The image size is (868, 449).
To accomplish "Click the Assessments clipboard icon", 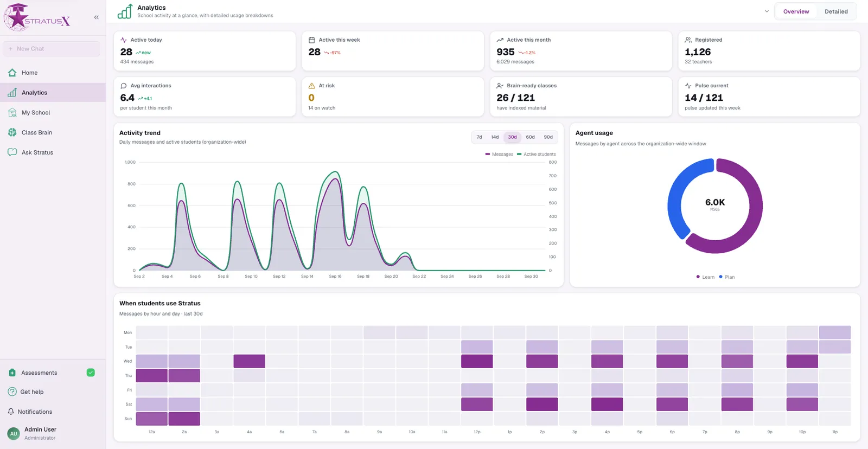I will [12, 373].
